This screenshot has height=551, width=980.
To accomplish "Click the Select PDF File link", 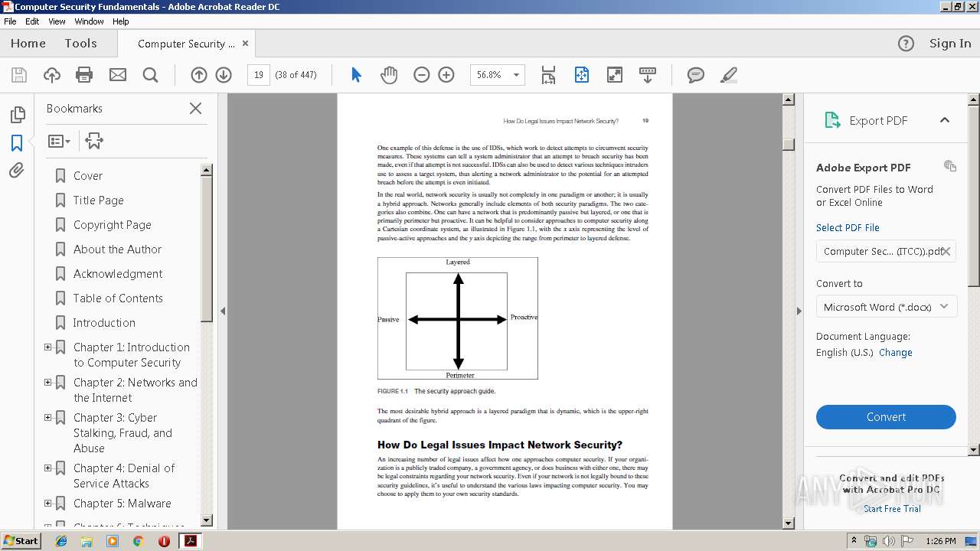I will 848,227.
